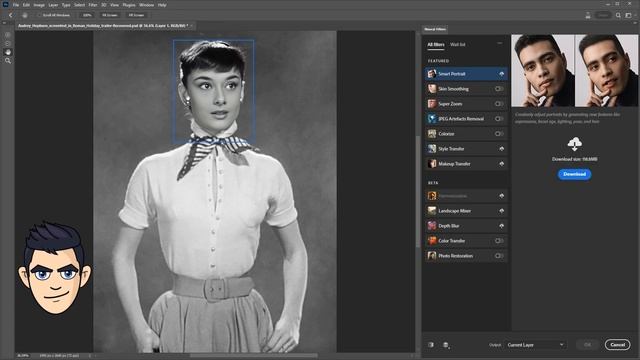Click the 100% zoom button
Viewport: 640px width, 360px height.
click(x=87, y=15)
